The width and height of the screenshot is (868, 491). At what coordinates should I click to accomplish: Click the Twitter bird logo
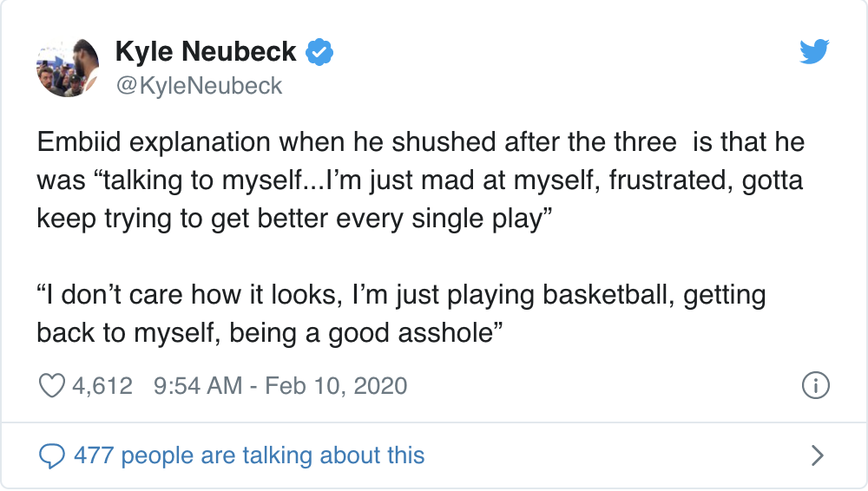click(814, 51)
